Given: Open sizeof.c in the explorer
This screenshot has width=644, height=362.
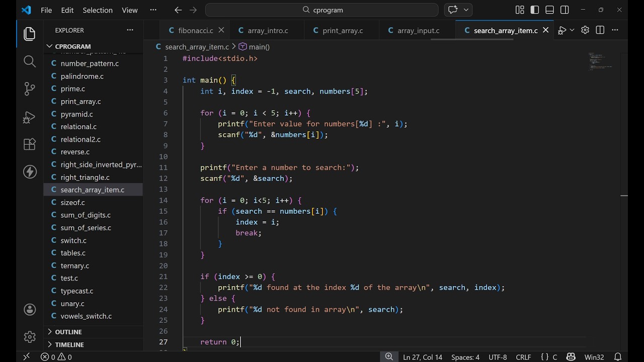Looking at the screenshot, I should (94, 202).
